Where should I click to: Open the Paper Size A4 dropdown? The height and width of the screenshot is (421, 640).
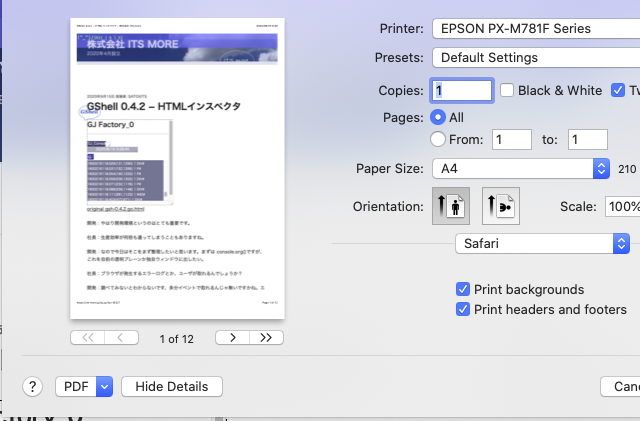[520, 169]
